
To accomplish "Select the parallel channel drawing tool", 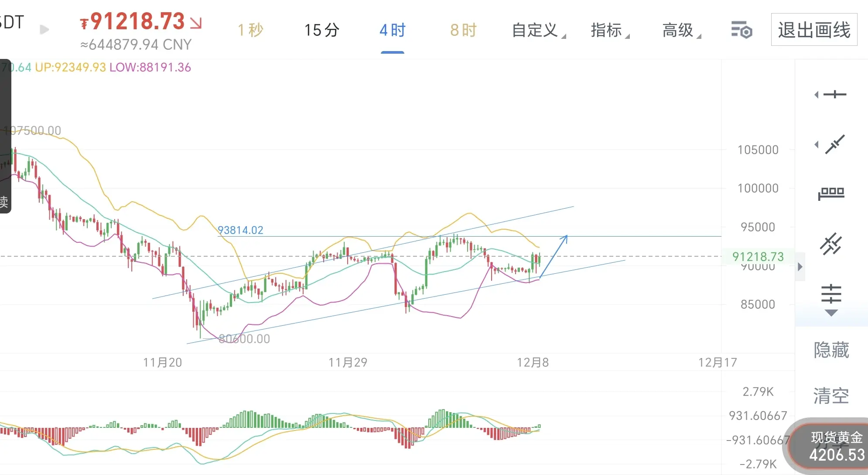I will click(x=831, y=244).
